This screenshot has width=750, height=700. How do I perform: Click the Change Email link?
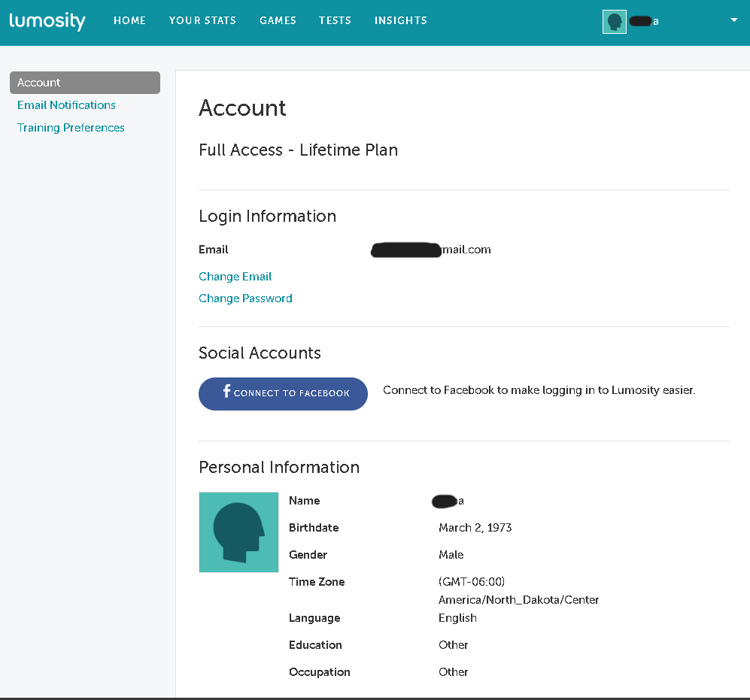coord(235,277)
